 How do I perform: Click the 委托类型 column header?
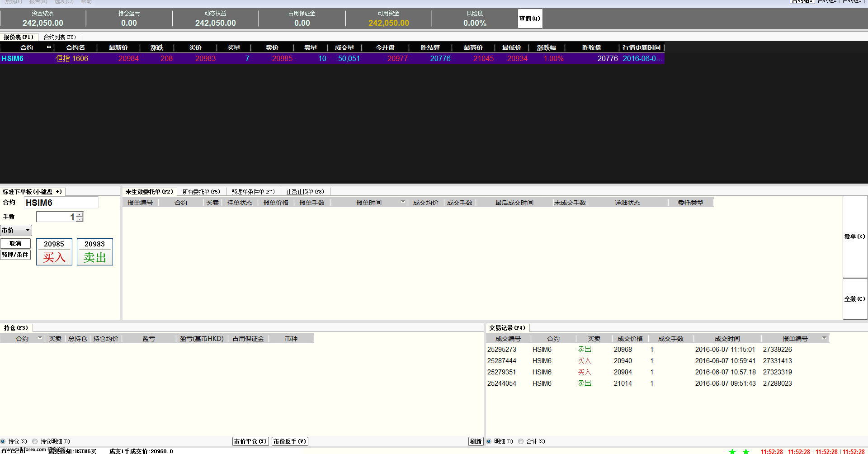[691, 203]
